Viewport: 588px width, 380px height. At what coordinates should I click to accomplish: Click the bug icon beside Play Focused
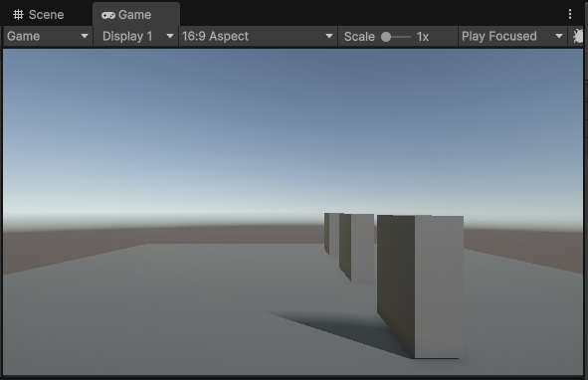tap(578, 37)
